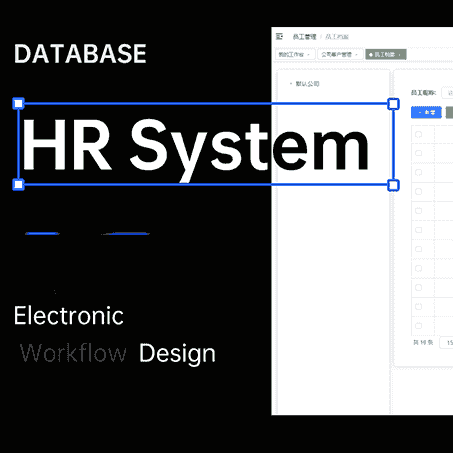The width and height of the screenshot is (453, 453).
Task: Tick the second row checkbox in the table
Action: 418,172
